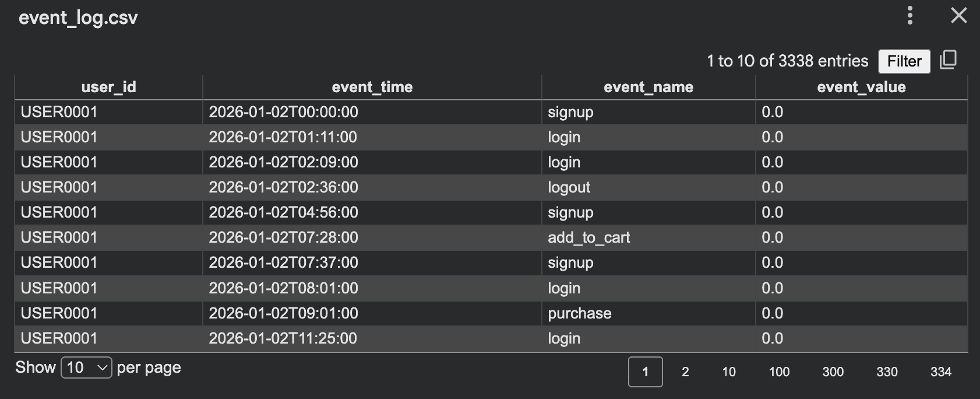Screen dimensions: 980x399
Task: Select the 2026-01-02T02:36:00 cell
Action: click(372, 187)
